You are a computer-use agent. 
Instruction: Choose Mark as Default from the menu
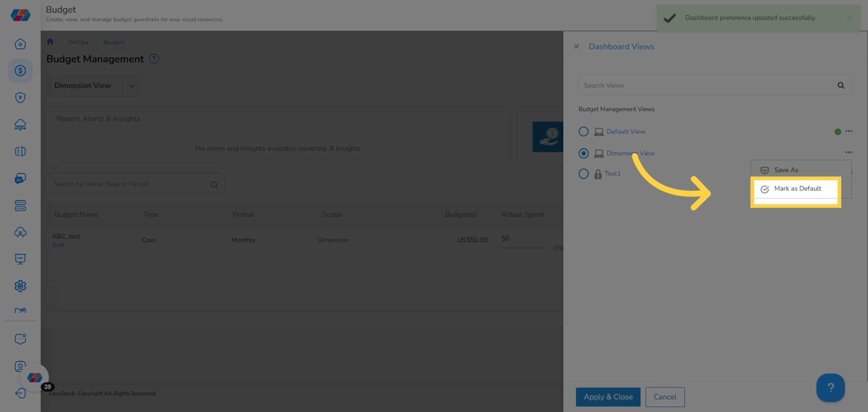(x=797, y=189)
